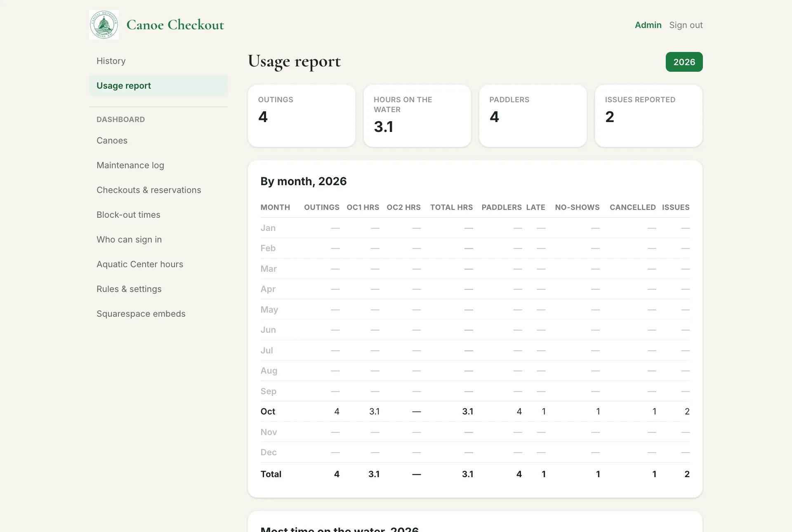Open Aquatic Center hours page
The height and width of the screenshot is (532, 792).
(158, 264)
